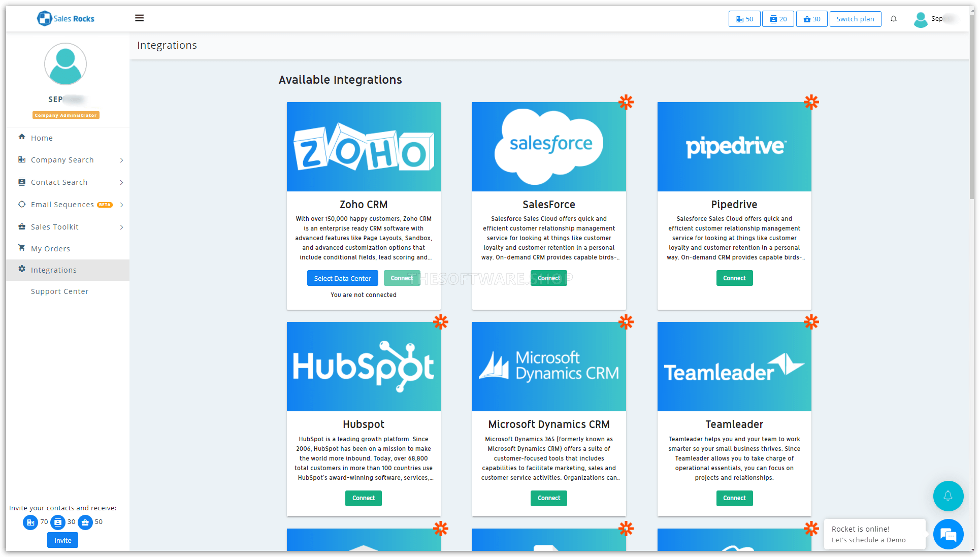Open the live chat bubble icon

click(x=948, y=534)
